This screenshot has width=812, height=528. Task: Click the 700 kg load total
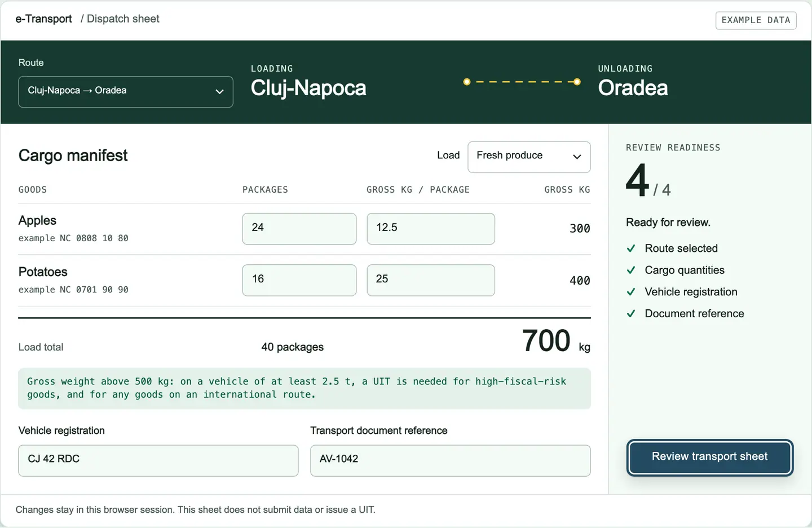pos(557,341)
